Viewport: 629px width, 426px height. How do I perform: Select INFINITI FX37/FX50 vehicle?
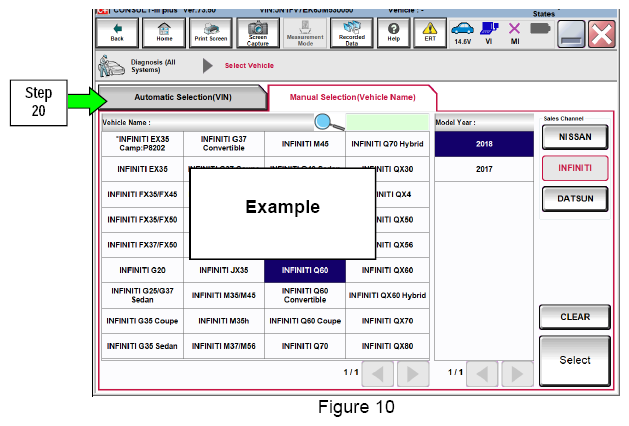(142, 245)
